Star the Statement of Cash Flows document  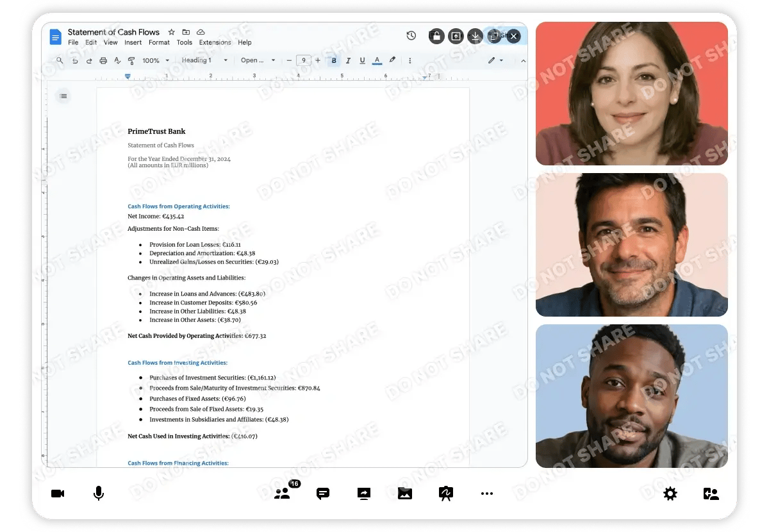[x=171, y=32]
